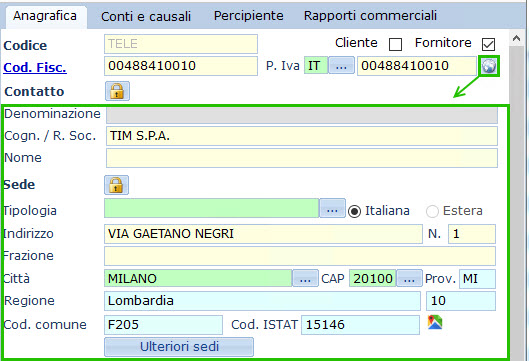529x361 pixels.
Task: Click the Indirizzo field with VIA GAETANO NEGRI
Action: 263,234
